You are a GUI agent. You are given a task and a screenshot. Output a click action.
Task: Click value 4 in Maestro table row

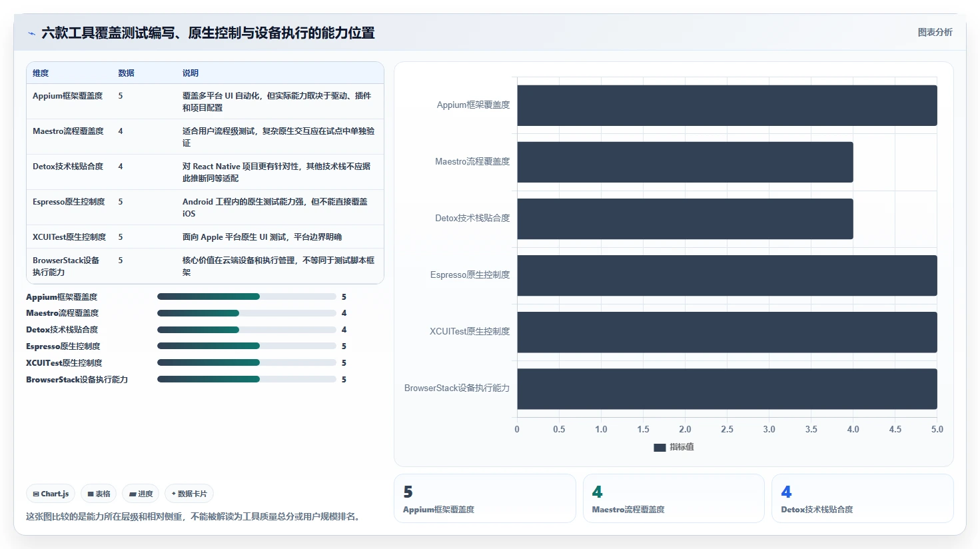click(x=121, y=131)
